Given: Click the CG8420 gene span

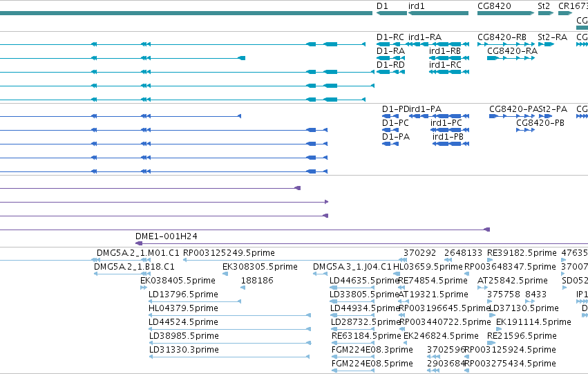Looking at the screenshot, I should (506, 13).
